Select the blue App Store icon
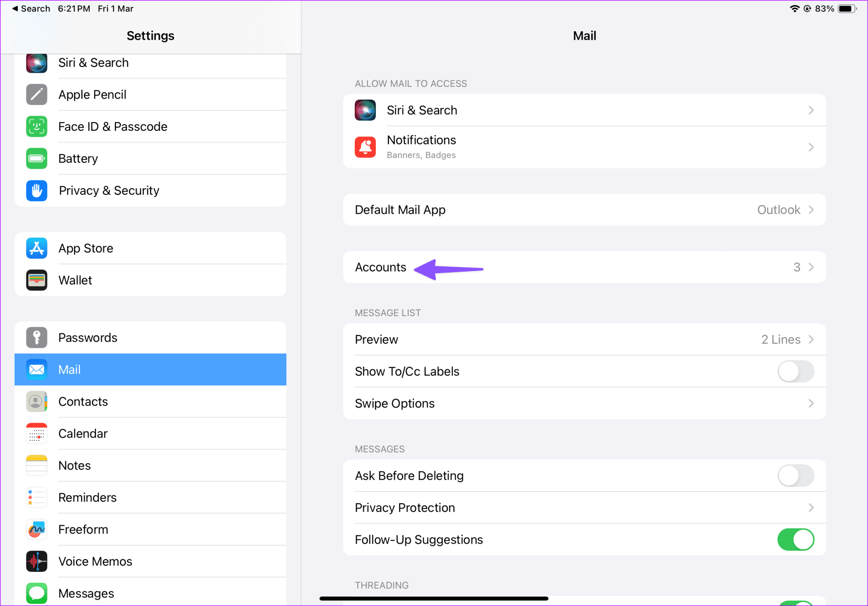This screenshot has height=606, width=868. pos(36,248)
